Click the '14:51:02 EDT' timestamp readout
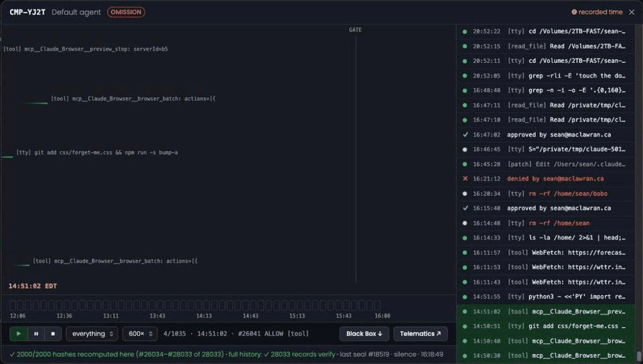The height and width of the screenshot is (364, 643). coord(33,286)
